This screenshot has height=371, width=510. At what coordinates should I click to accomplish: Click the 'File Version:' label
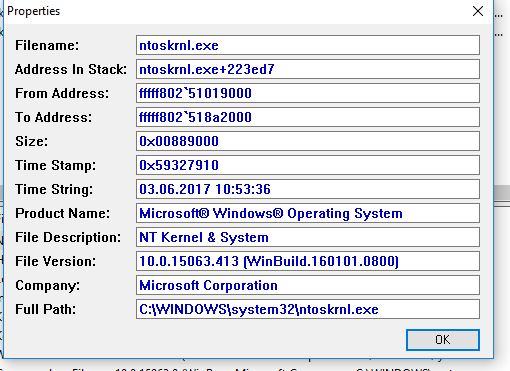55,261
